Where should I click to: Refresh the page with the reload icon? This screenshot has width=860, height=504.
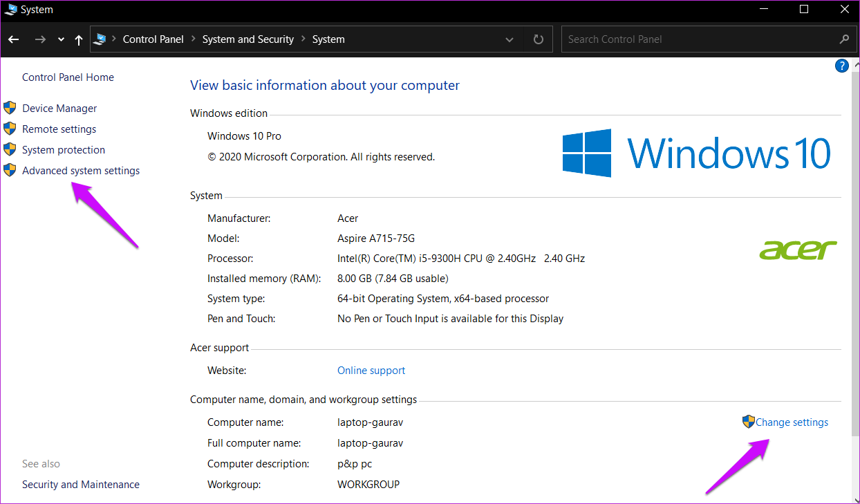pyautogui.click(x=538, y=39)
